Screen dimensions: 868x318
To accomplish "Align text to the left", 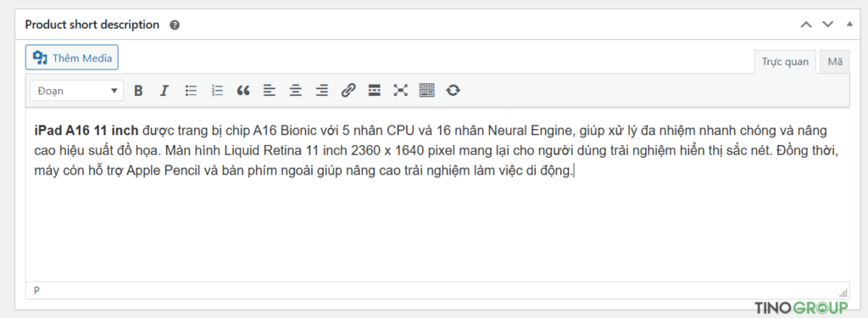I will coord(269,91).
